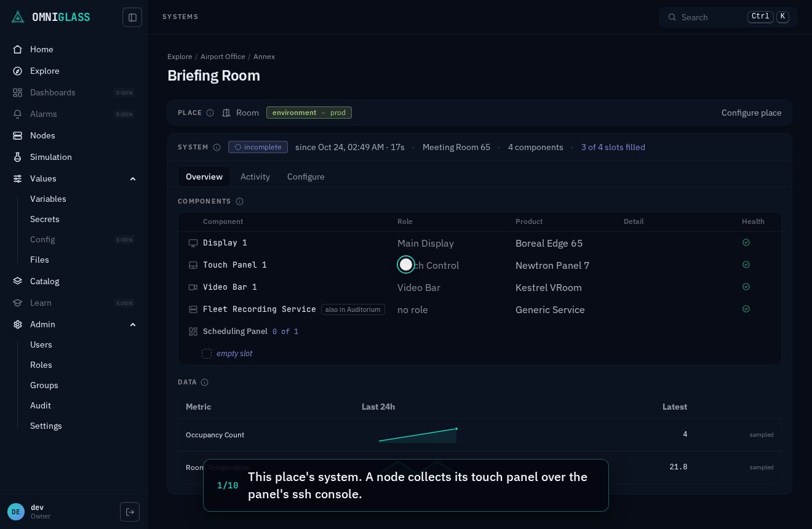Click the info icon beside DATA
812x529 pixels.
click(205, 383)
